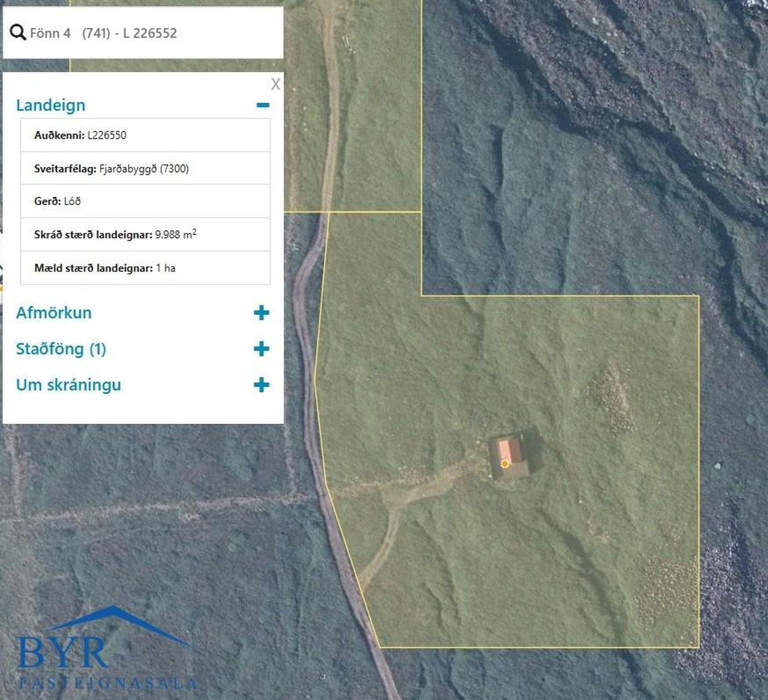Click the Sveitarfélag Fjarðabyggð row
The height and width of the screenshot is (700, 768).
pos(145,168)
